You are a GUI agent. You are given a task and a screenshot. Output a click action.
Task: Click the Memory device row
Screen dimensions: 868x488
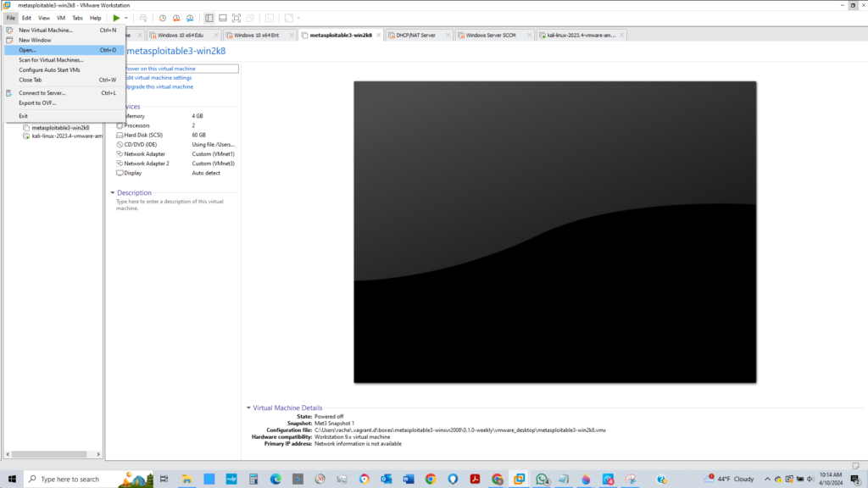point(176,116)
